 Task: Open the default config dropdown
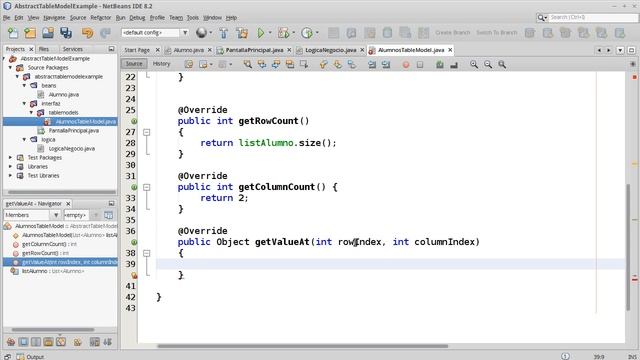[x=185, y=33]
